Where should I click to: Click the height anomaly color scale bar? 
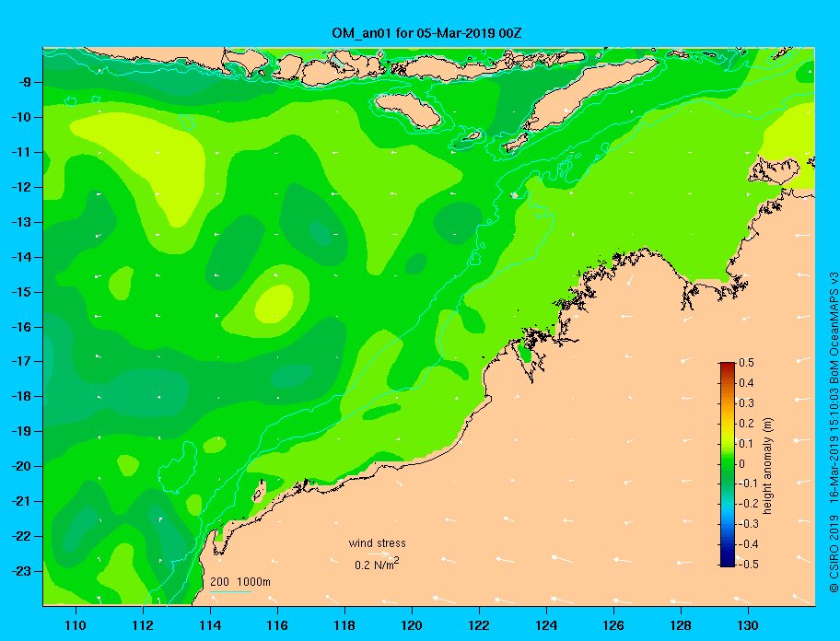[x=728, y=464]
